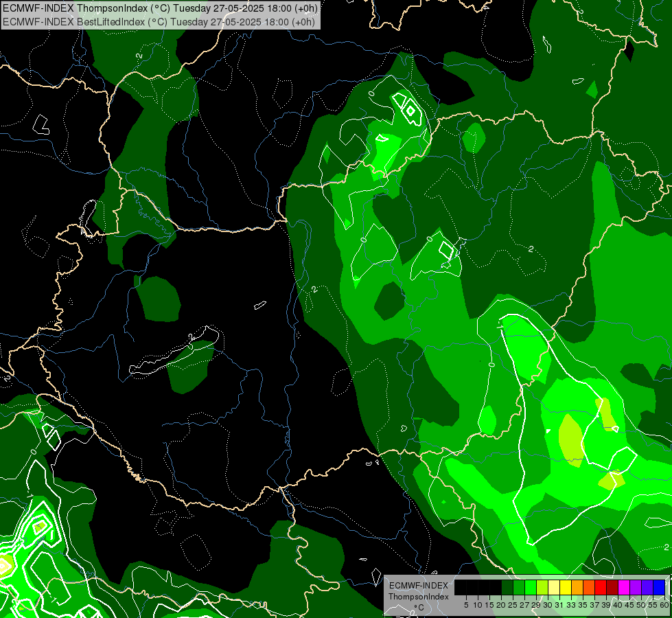Click the legend scale value 45
672x618 pixels.
pyautogui.click(x=629, y=605)
